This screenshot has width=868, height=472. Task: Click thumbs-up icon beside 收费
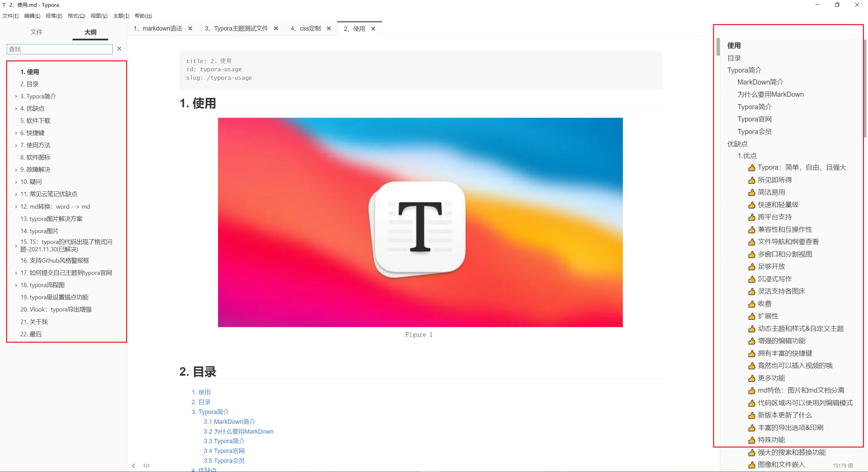pos(752,304)
